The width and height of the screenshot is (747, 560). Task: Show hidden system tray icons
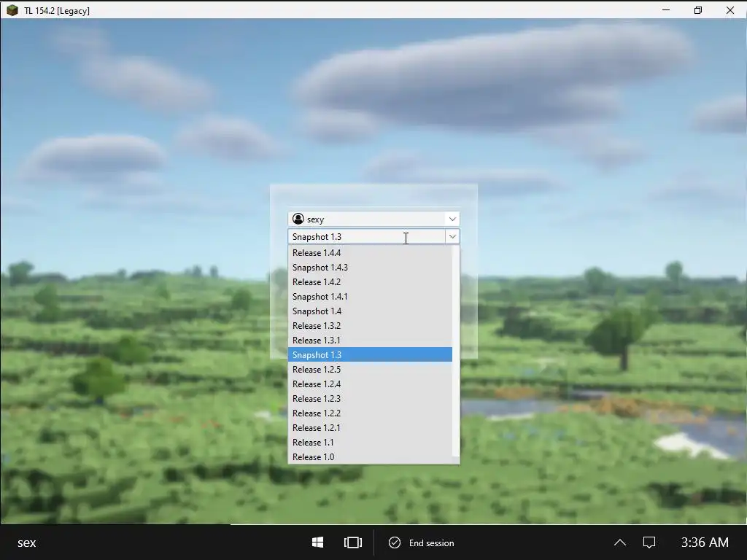(620, 542)
